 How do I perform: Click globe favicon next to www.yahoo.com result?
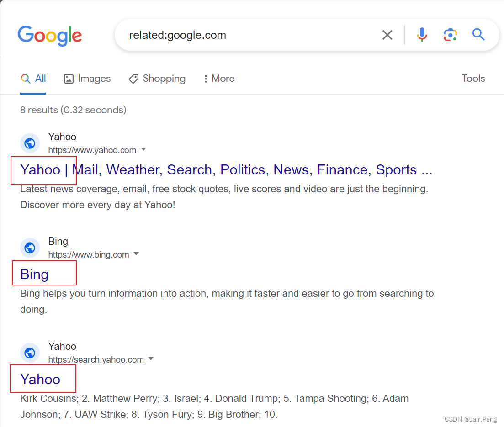[x=30, y=143]
